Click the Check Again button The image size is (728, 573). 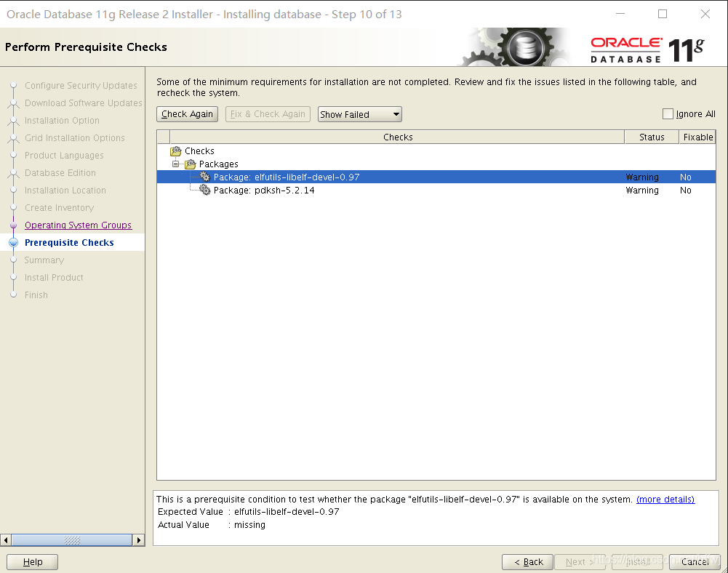[x=187, y=114]
